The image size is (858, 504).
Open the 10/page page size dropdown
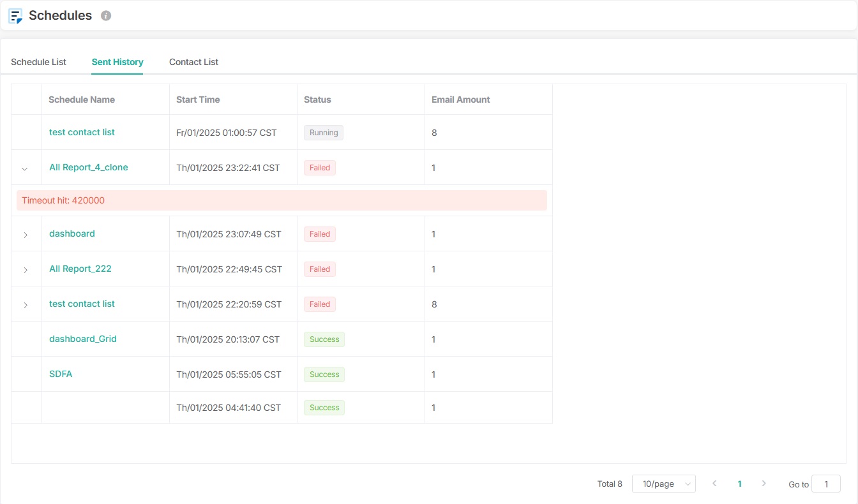point(663,484)
